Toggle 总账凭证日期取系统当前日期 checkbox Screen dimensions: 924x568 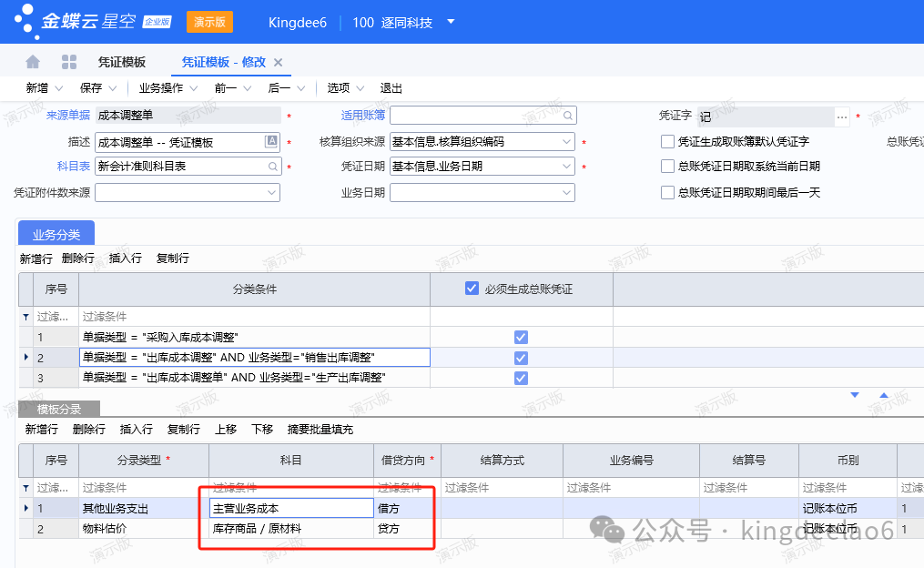pyautogui.click(x=668, y=167)
